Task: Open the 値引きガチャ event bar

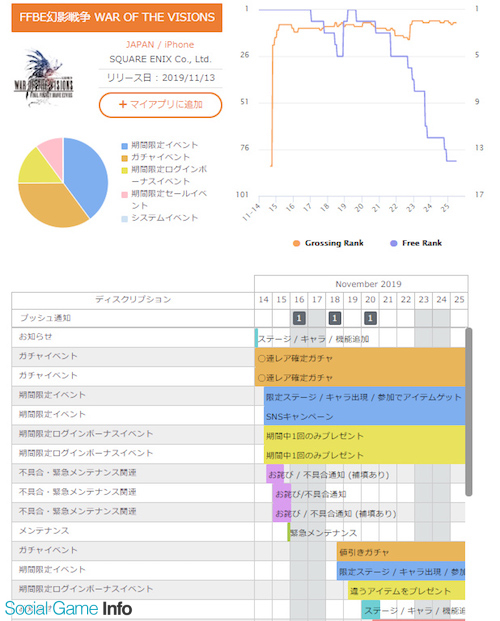Action: click(x=401, y=552)
